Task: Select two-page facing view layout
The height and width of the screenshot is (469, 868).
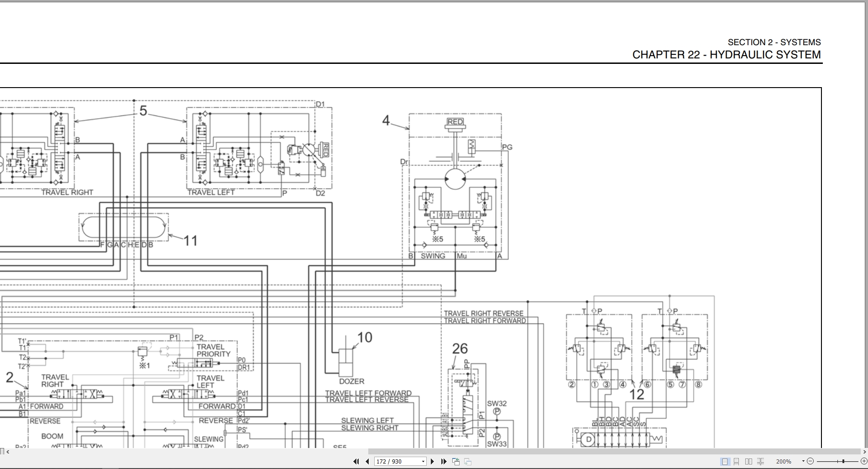Action: click(748, 461)
